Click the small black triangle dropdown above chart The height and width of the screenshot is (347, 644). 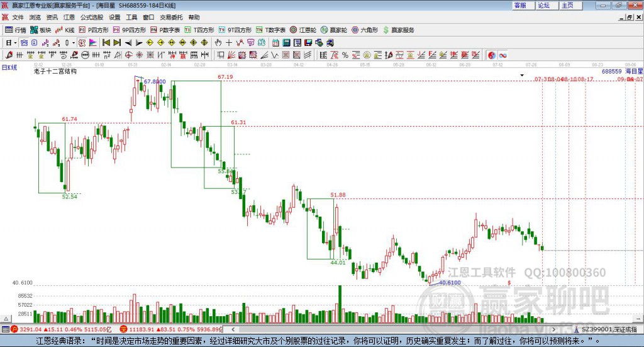[x=522, y=75]
